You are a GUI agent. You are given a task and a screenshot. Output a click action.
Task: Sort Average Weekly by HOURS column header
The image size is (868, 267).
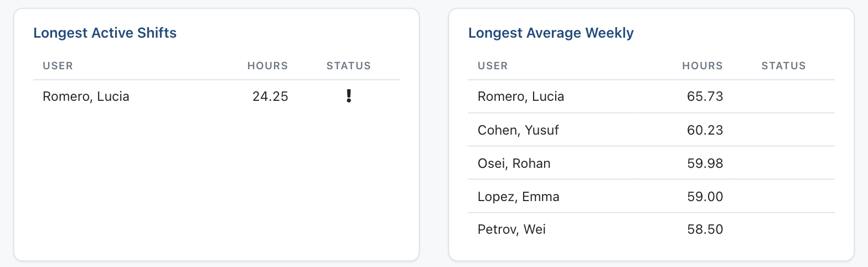(x=702, y=66)
